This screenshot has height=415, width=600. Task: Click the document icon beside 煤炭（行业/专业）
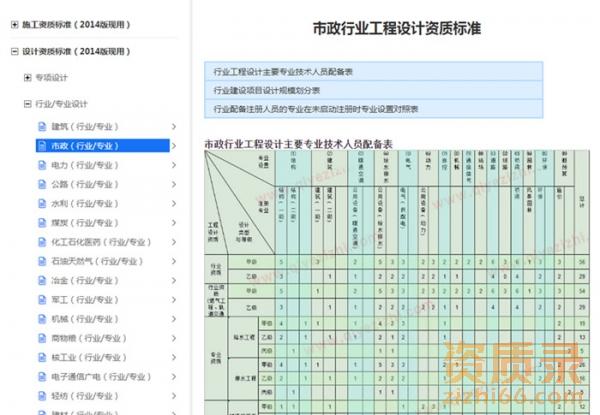tap(43, 223)
